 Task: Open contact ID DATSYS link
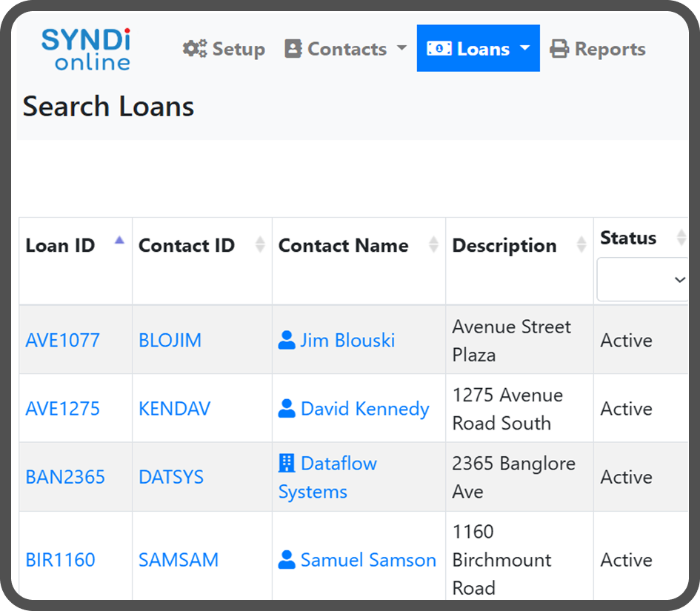tap(171, 477)
